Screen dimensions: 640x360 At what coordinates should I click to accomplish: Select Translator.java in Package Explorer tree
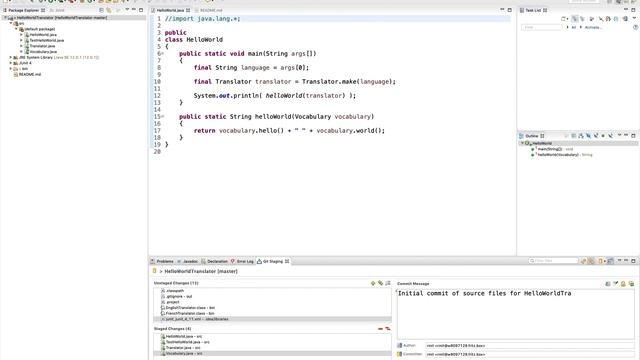(x=39, y=46)
